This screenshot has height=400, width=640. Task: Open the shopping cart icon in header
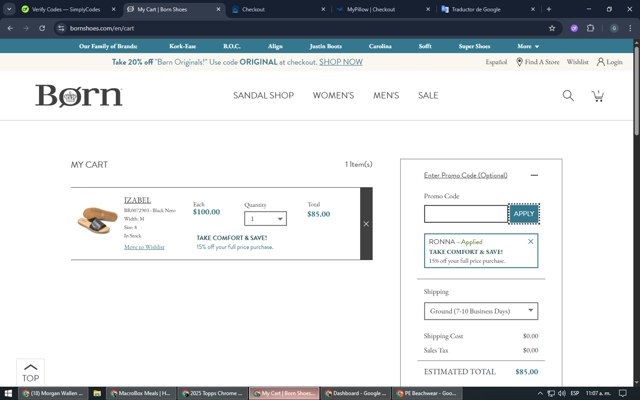(598, 96)
